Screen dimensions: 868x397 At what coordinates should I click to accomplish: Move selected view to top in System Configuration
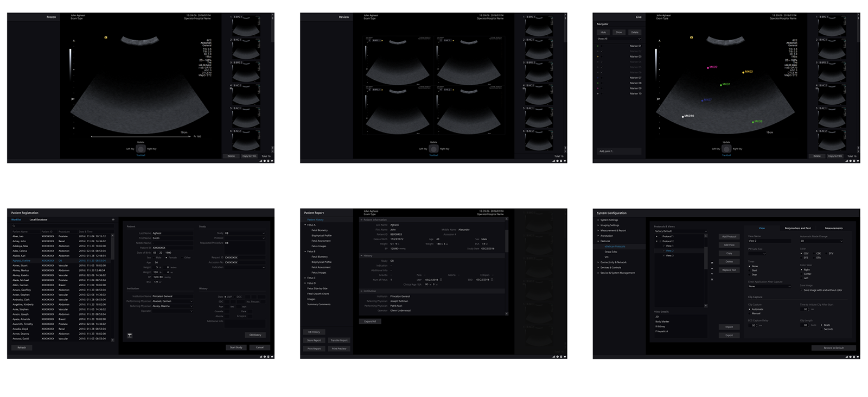tap(712, 263)
